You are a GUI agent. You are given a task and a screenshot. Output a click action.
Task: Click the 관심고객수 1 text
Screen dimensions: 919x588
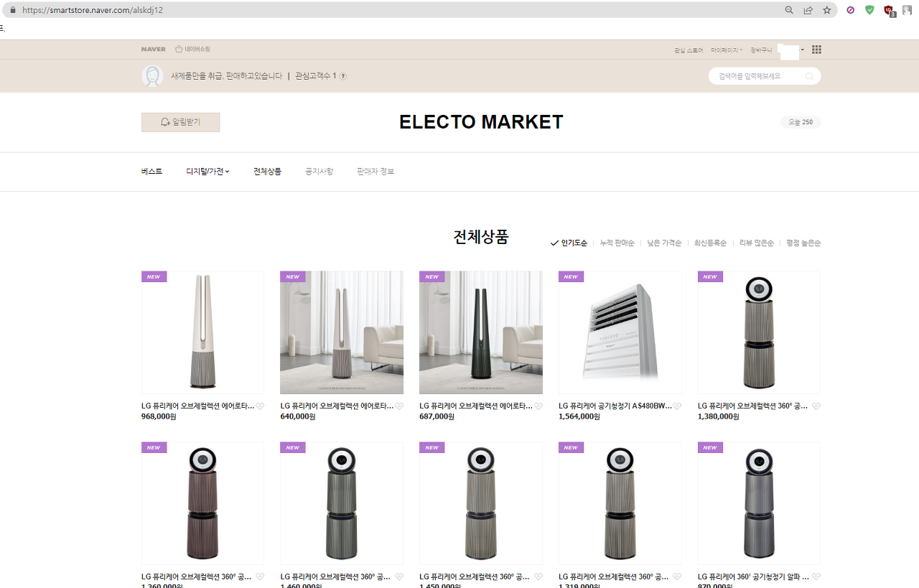315,76
